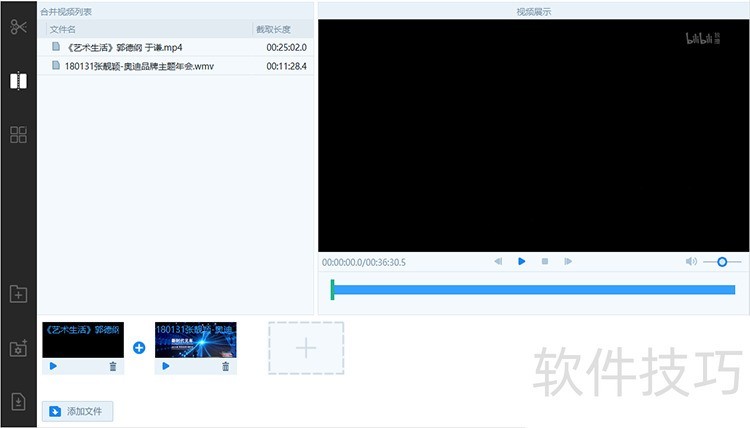
Task: Select the 《艺术生活》郭德纲 clip thumbnail
Action: tap(83, 340)
